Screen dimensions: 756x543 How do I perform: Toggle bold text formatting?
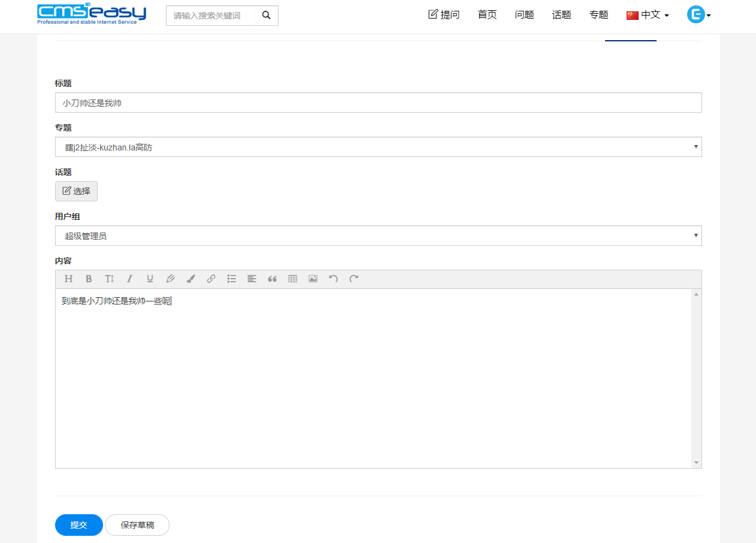click(89, 279)
